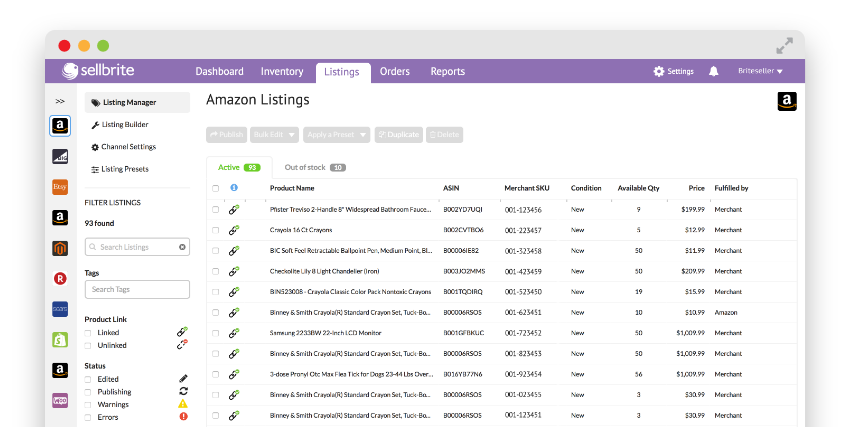
Task: Click the linked chain icon beside Linked filter
Action: pos(183,332)
